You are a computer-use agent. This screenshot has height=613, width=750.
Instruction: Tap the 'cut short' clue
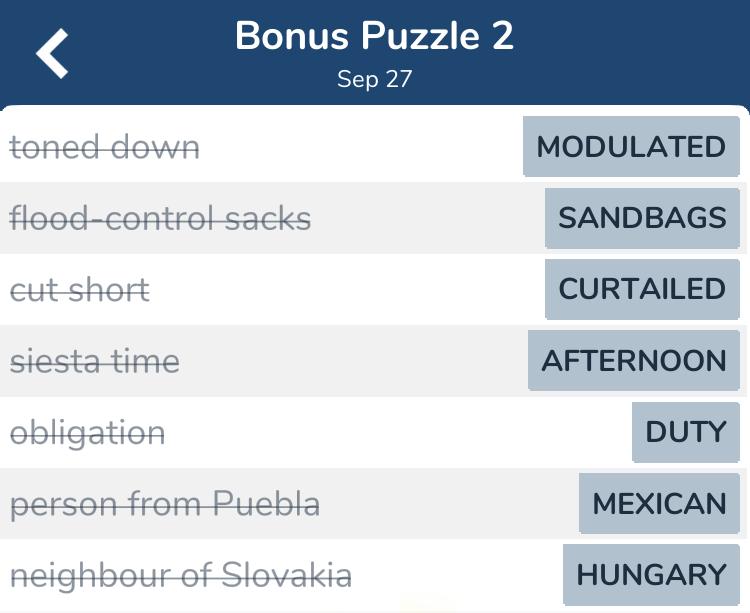coord(80,290)
